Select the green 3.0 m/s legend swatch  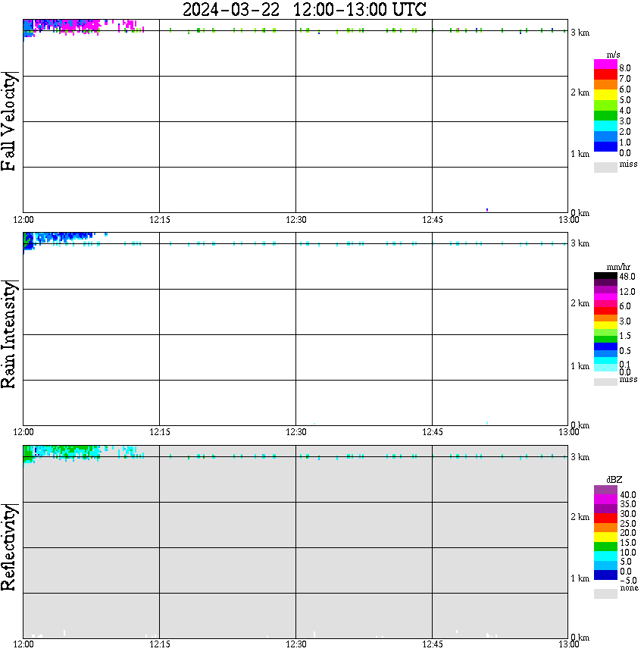tap(605, 115)
